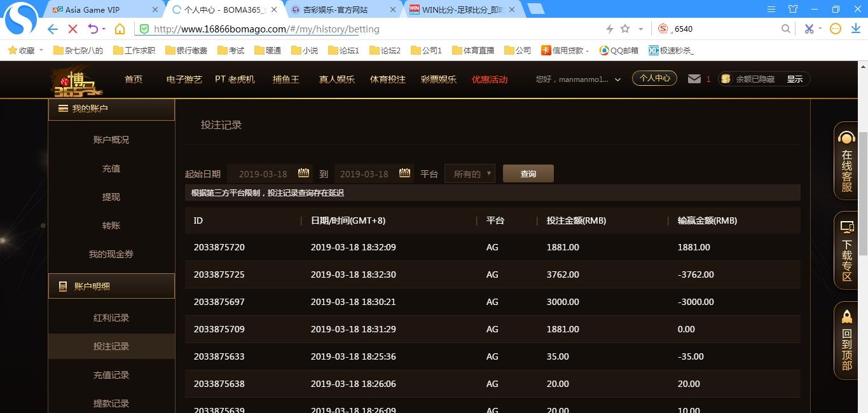Open 充值 deposit in the sidebar
Image resolution: width=868 pixels, height=413 pixels.
(x=111, y=168)
